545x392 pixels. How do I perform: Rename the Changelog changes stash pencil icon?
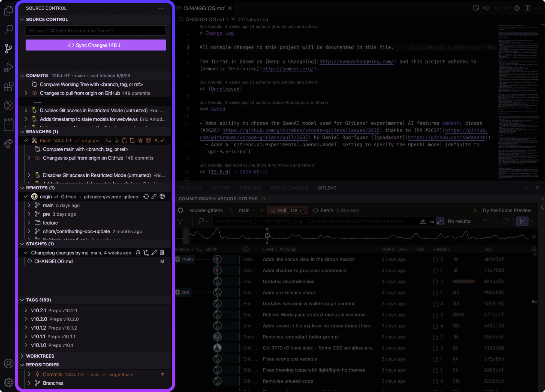(x=154, y=253)
